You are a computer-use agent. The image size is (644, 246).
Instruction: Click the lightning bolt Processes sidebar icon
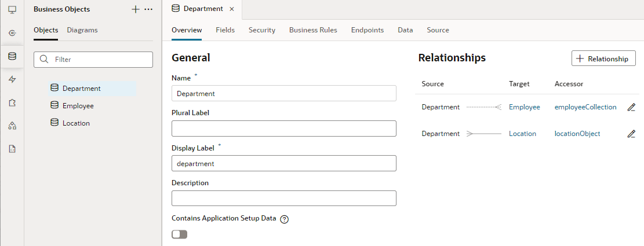(x=12, y=79)
